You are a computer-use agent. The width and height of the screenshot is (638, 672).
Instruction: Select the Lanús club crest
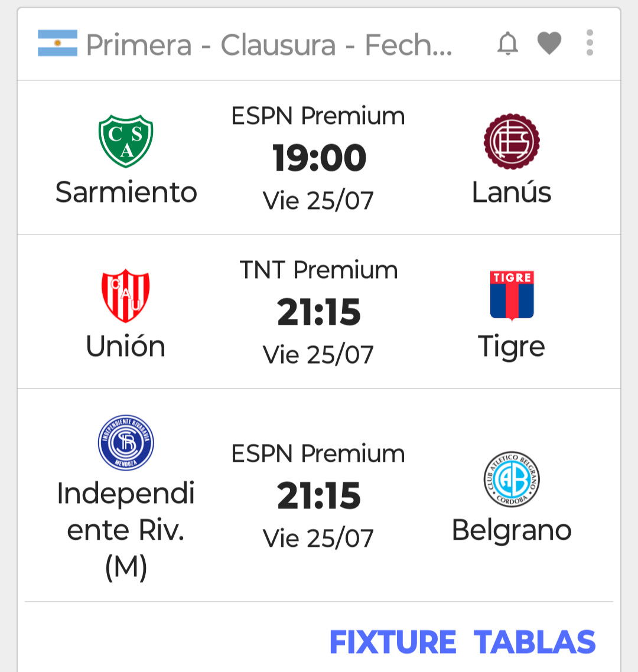click(512, 141)
